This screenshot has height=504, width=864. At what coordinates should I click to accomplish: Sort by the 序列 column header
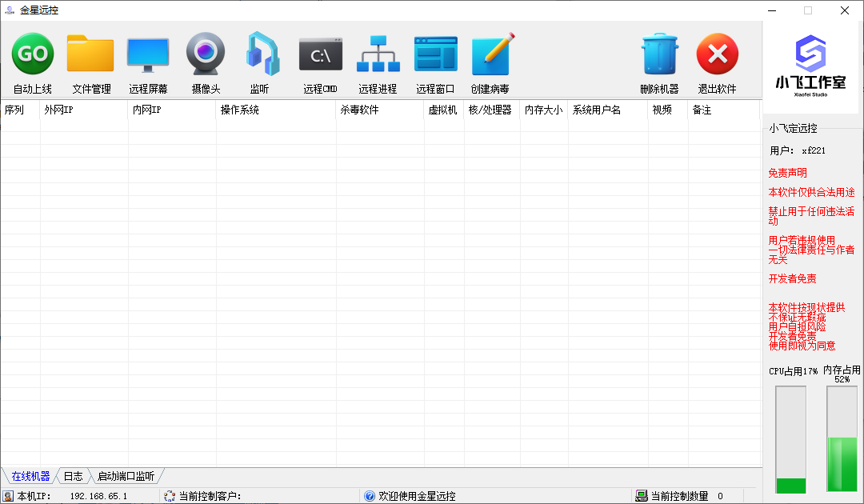click(20, 110)
